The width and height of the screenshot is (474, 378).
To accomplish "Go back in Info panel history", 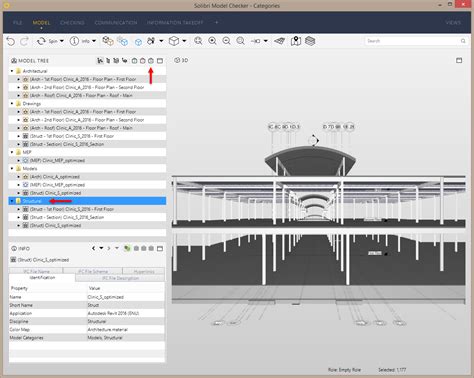I will (x=94, y=248).
